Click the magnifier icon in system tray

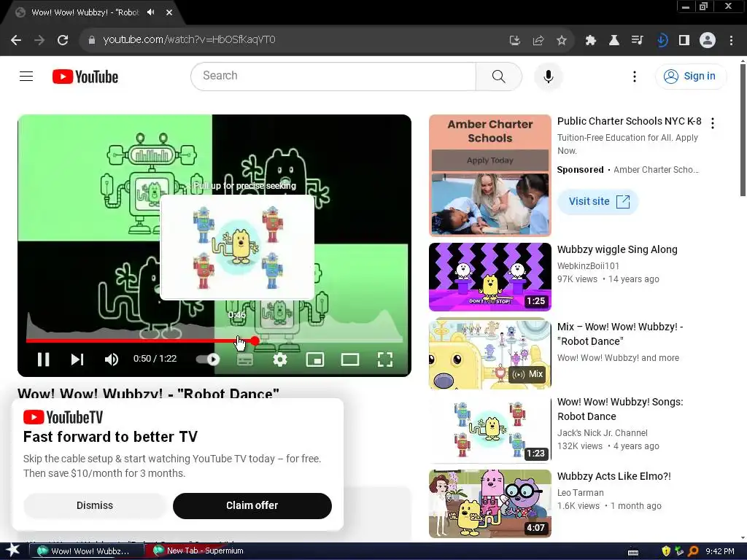click(693, 551)
